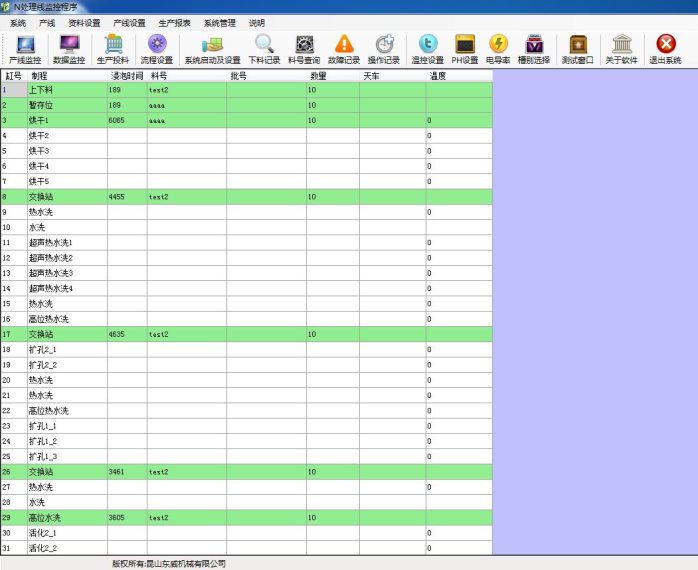Click the 电导率 lightning icon
The width and height of the screenshot is (698, 570).
click(498, 47)
